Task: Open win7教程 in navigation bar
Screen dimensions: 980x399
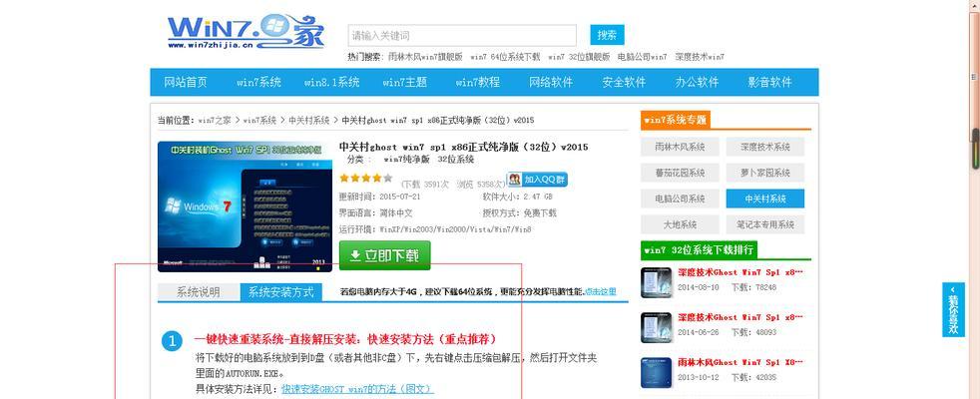Action: [x=477, y=82]
